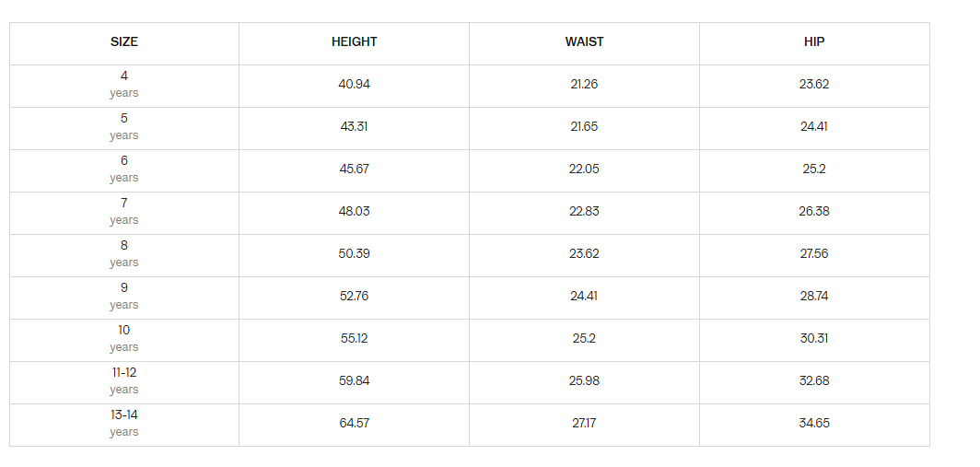Image resolution: width=980 pixels, height=467 pixels.
Task: Select the 13-14 years size cell
Action: 123,424
